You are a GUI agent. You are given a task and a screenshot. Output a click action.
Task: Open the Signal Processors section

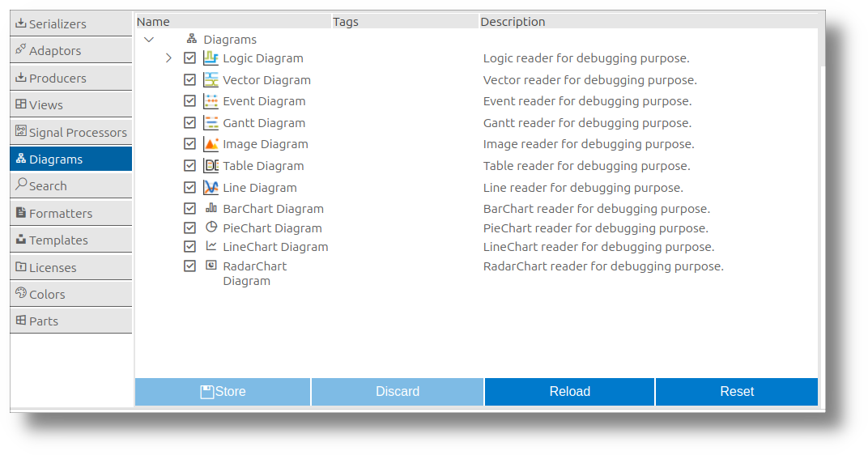71,132
